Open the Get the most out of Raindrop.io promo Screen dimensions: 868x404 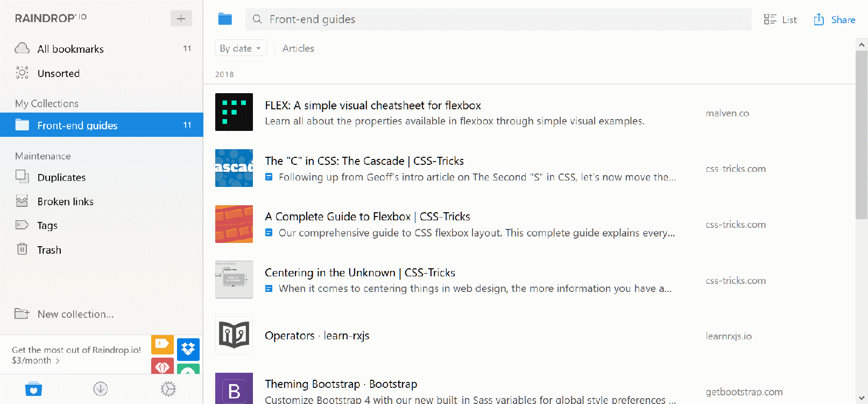pos(76,355)
